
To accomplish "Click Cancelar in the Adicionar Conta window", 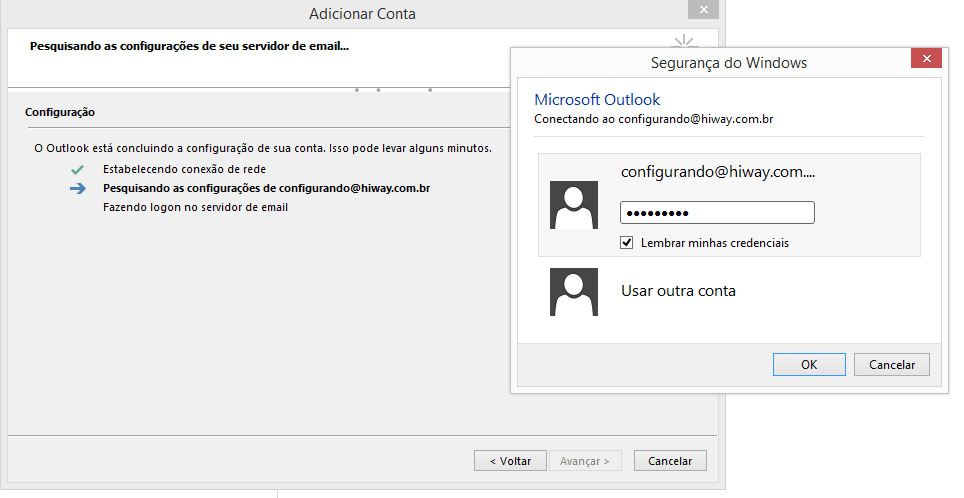I will coord(670,460).
